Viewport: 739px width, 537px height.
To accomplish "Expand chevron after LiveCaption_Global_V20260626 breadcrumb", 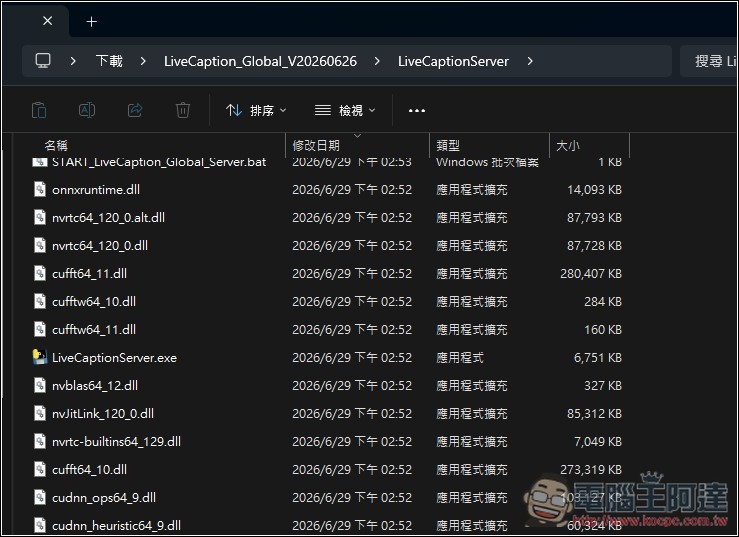I will click(377, 61).
